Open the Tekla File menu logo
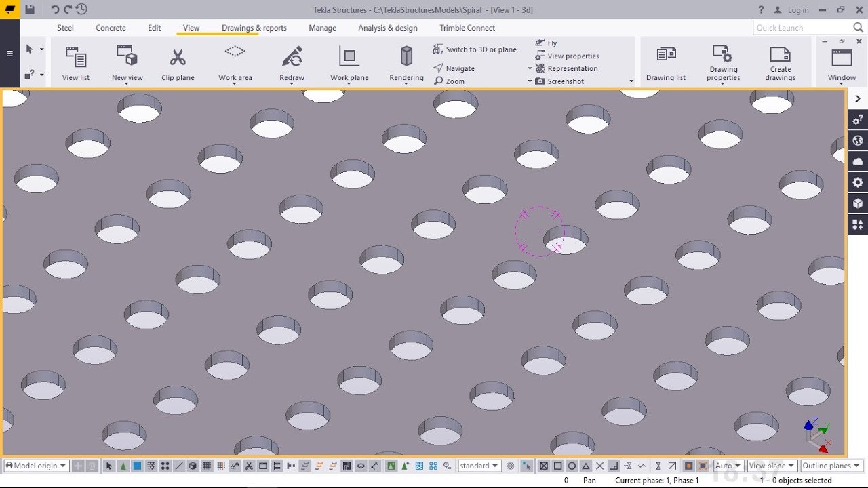The height and width of the screenshot is (488, 868). pyautogui.click(x=9, y=9)
